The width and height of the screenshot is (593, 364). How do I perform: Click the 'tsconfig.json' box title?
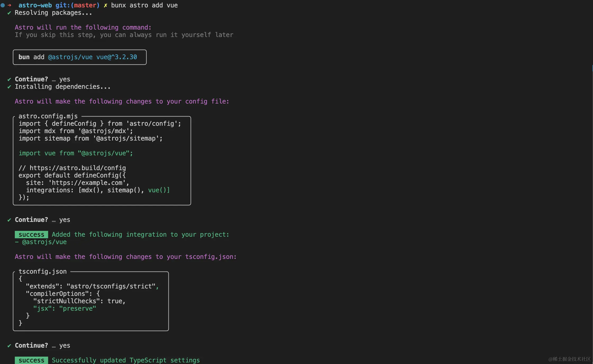pyautogui.click(x=43, y=272)
